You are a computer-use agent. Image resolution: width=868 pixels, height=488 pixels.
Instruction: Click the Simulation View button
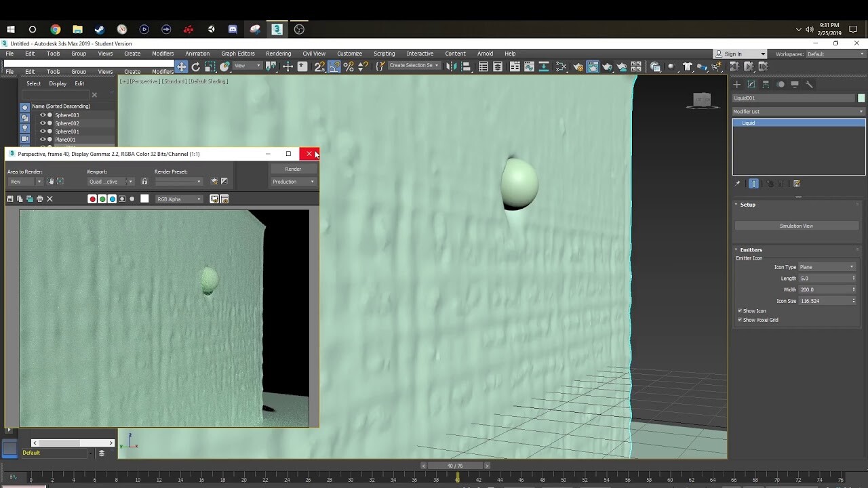797,225
